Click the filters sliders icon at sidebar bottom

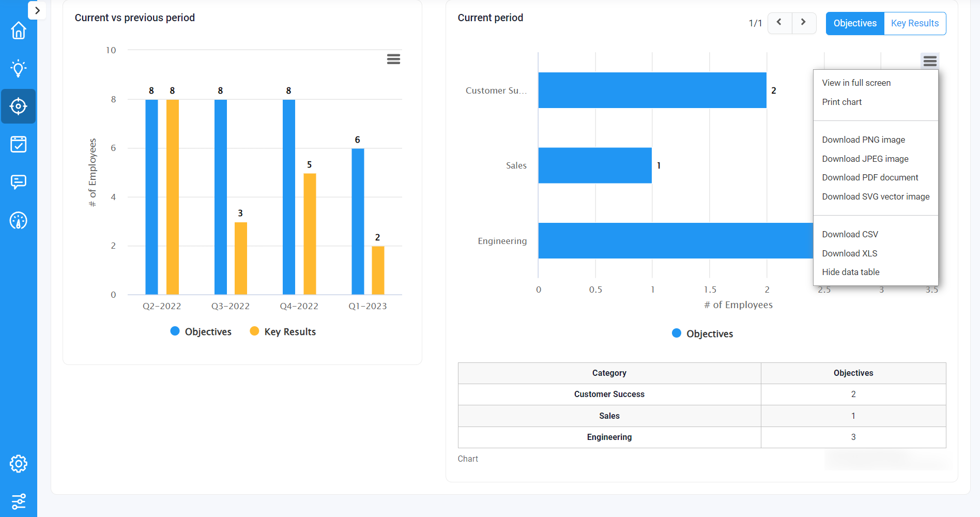coord(19,501)
